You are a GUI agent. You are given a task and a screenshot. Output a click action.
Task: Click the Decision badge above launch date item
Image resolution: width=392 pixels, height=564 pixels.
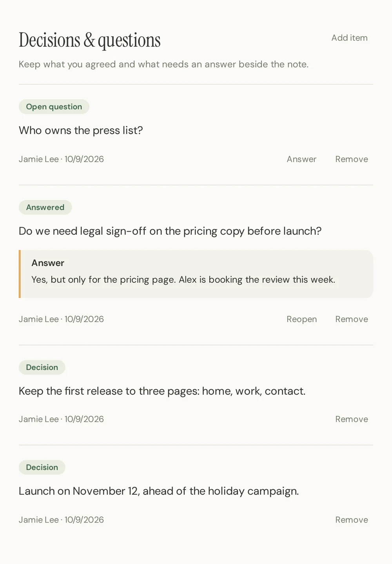tap(42, 467)
